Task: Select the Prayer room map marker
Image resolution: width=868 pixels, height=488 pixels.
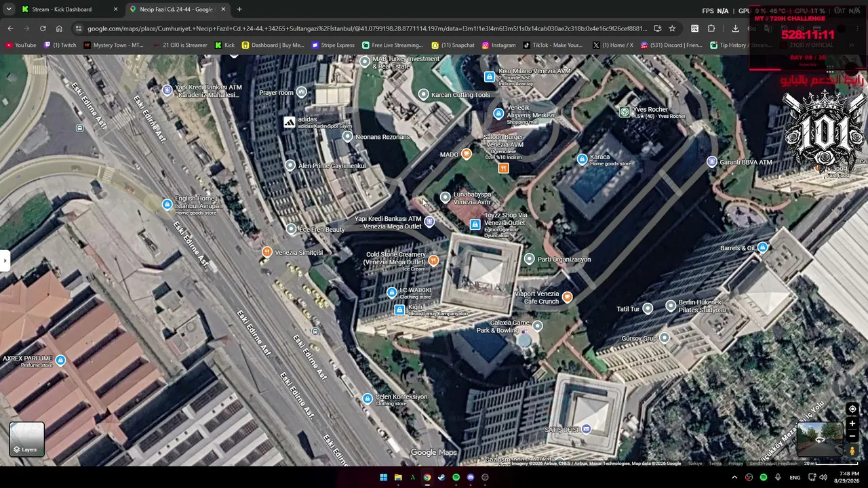Action: coord(302,92)
